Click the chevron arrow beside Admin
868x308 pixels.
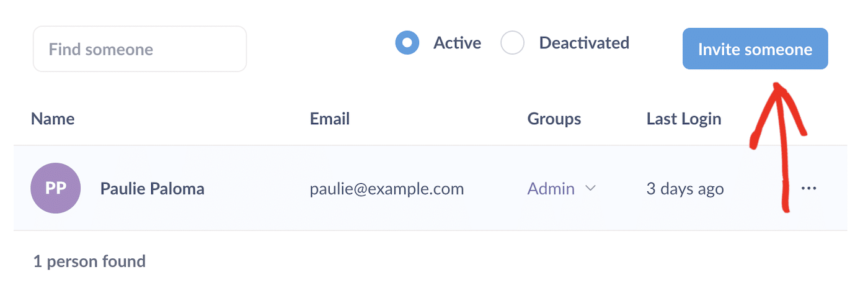(591, 188)
